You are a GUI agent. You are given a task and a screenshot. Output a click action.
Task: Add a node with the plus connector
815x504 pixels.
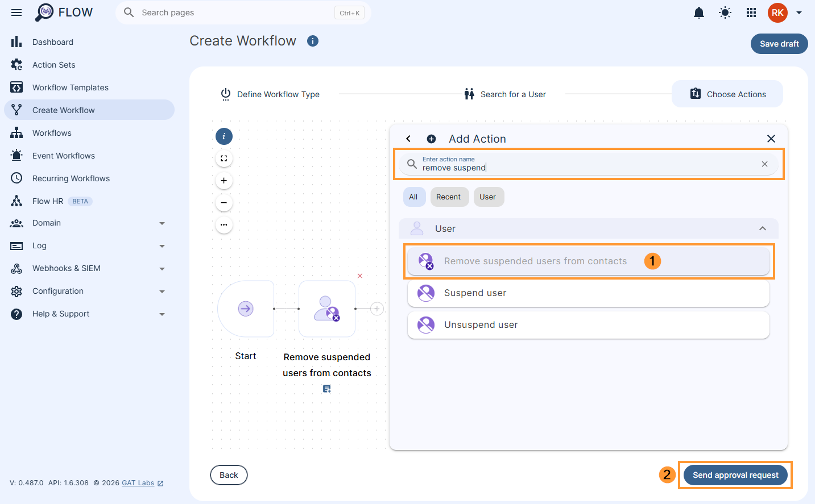(x=377, y=309)
